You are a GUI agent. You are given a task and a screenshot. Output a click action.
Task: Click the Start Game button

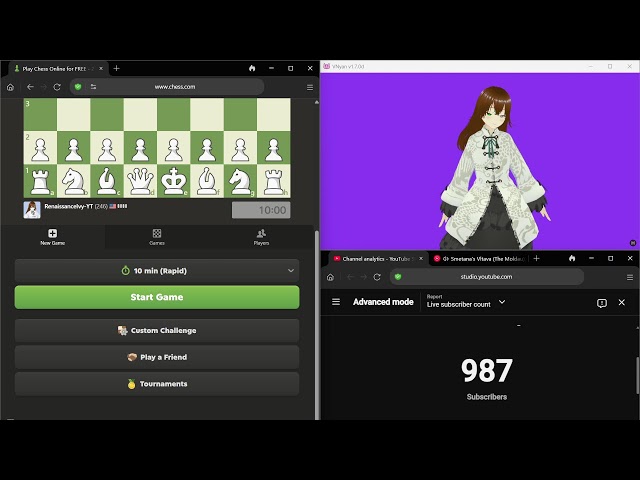click(x=157, y=297)
